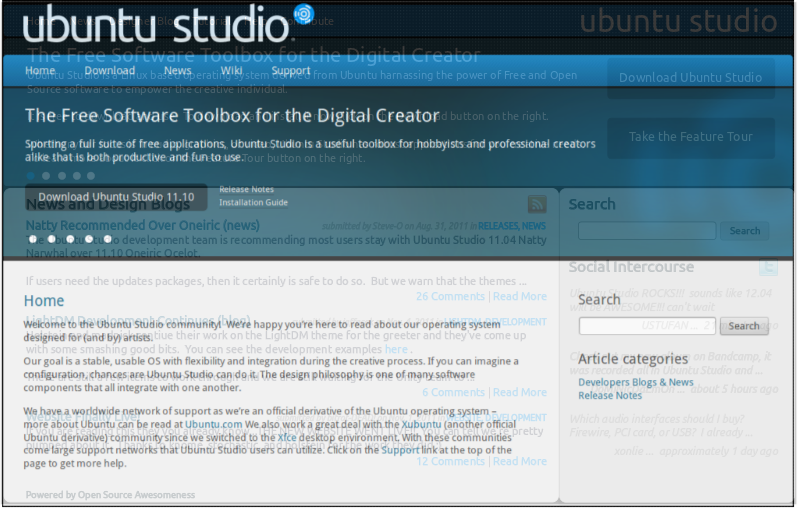
Task: Open Natty Recommended Over Oneiric (news) post
Action: click(x=142, y=225)
